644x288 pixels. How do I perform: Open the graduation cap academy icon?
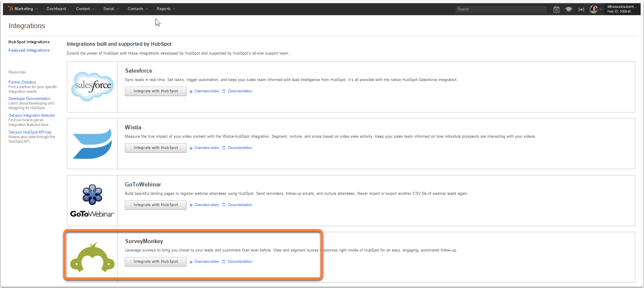coord(569,9)
